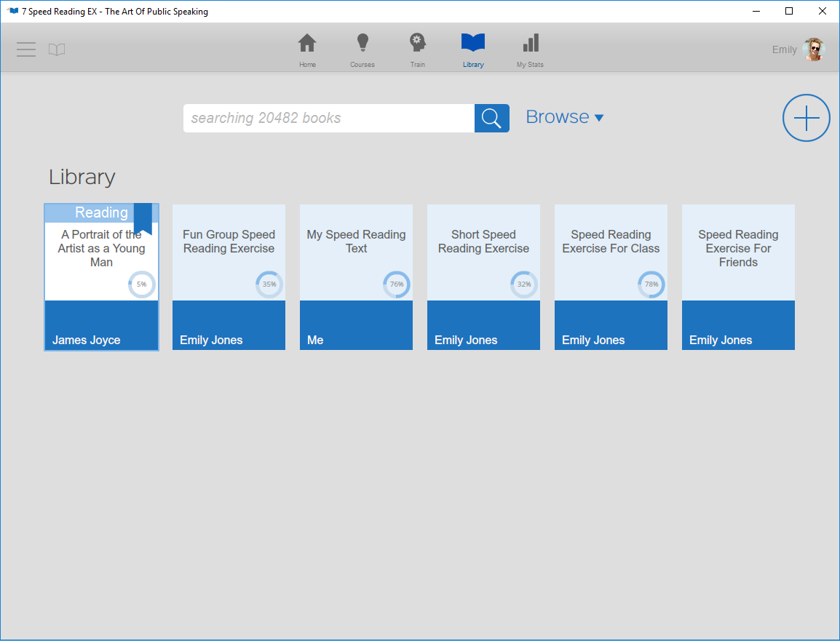Switch to the My Stats tab

pyautogui.click(x=529, y=49)
